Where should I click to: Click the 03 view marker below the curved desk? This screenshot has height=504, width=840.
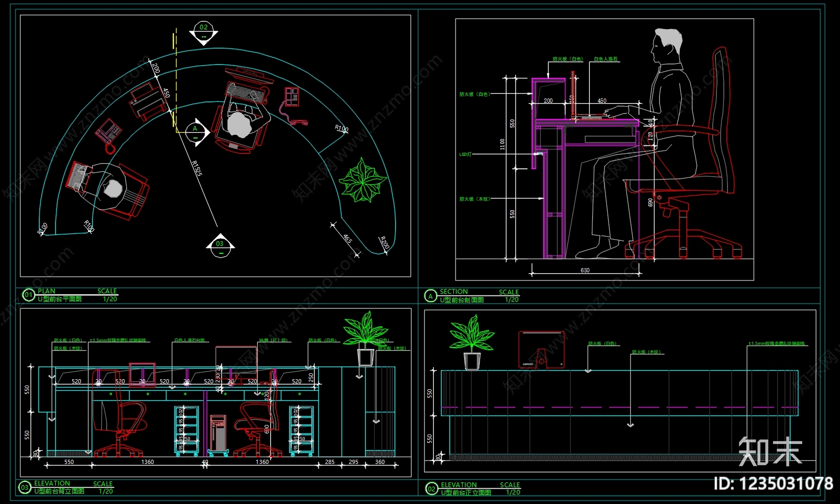pyautogui.click(x=220, y=245)
